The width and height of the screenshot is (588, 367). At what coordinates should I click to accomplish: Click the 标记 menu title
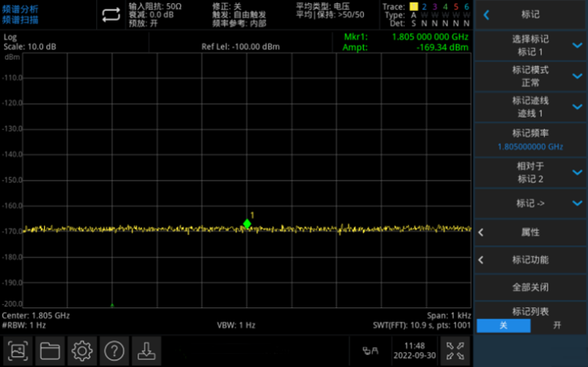click(x=530, y=15)
